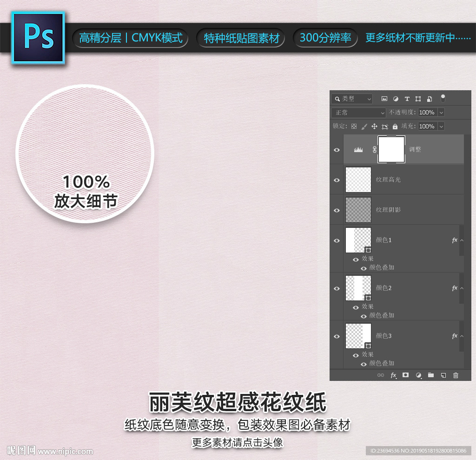Screen dimensions: 476x460
Task: Lock layer position with move lock icon
Action: 374,126
